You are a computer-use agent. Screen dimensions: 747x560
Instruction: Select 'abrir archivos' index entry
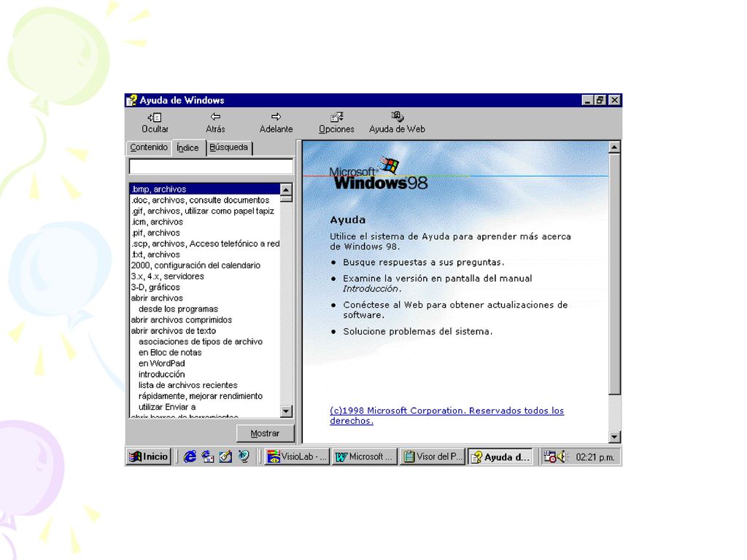(205, 298)
